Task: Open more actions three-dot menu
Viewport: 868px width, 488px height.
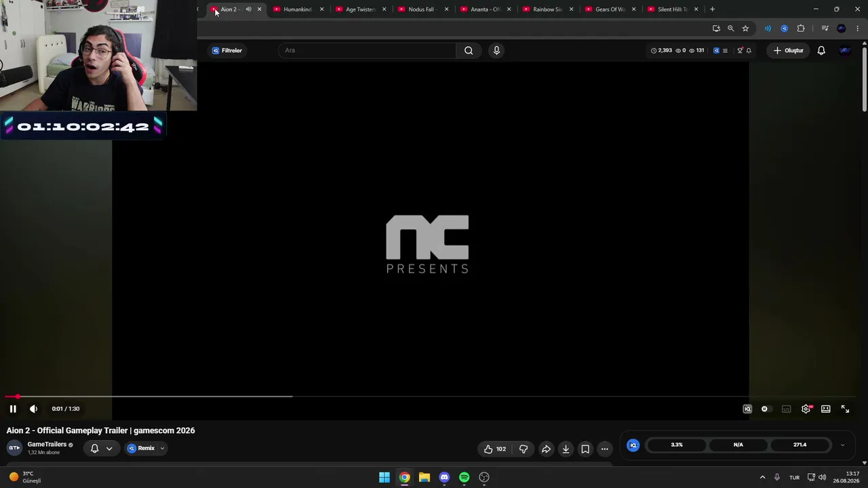Action: pyautogui.click(x=605, y=449)
